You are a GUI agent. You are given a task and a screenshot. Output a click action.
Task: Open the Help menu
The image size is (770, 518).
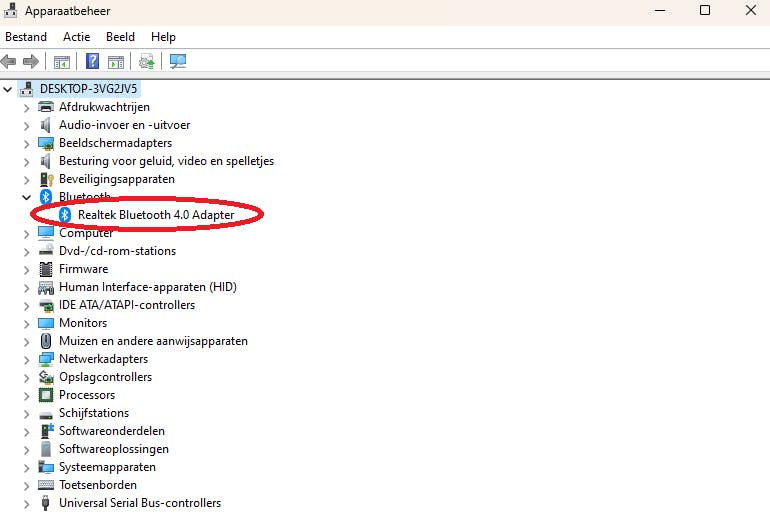163,37
